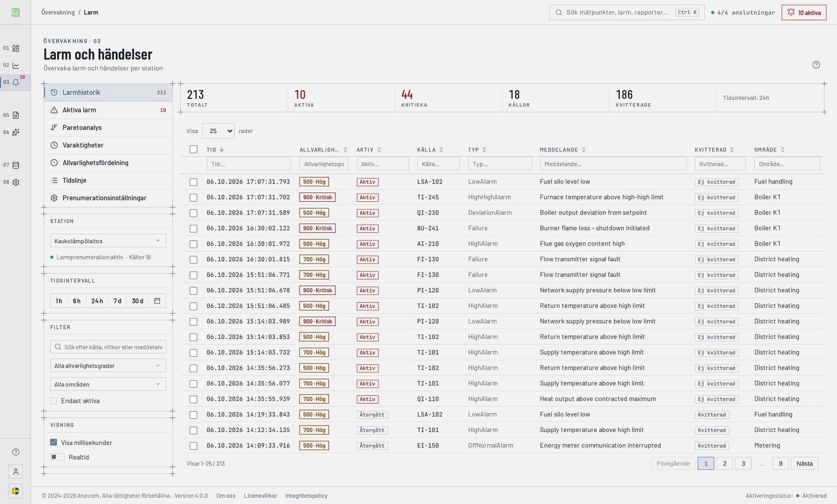Open Varaktigheter view
Viewport: 837px width, 504px height.
point(108,145)
